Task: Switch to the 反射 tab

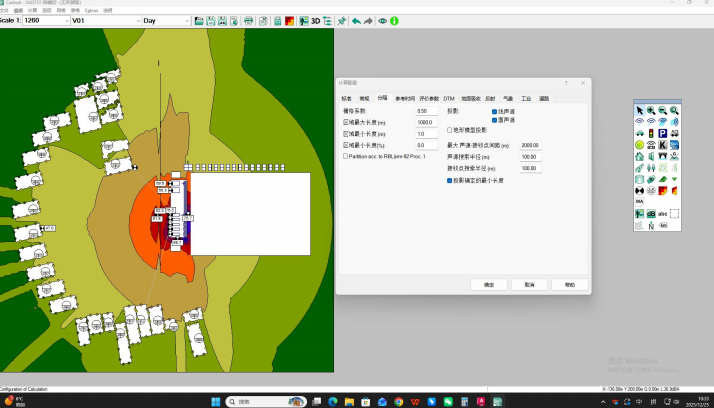Action: 490,98
